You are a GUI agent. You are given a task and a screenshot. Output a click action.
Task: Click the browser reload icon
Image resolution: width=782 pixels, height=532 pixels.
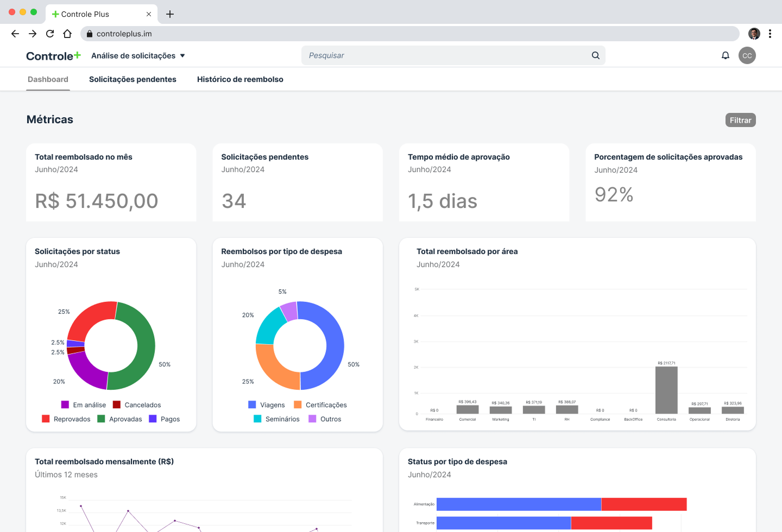tap(50, 34)
